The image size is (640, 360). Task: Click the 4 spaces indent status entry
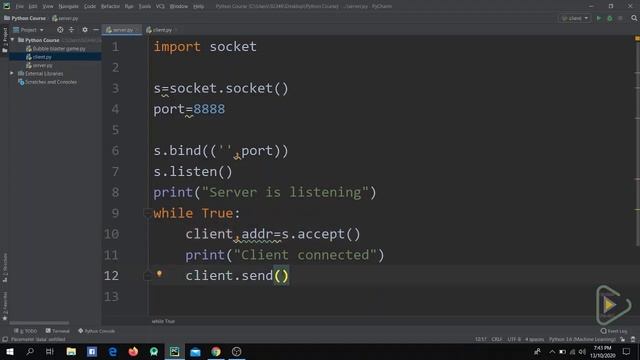pos(535,340)
